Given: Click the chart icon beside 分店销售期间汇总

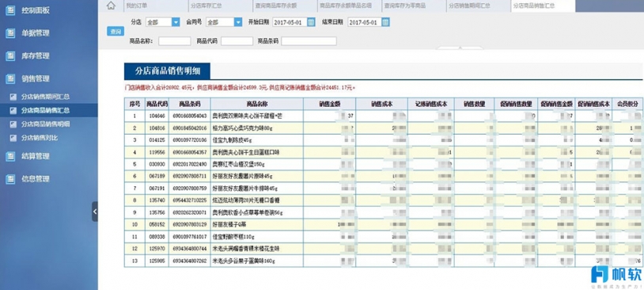Looking at the screenshot, I should point(13,97).
